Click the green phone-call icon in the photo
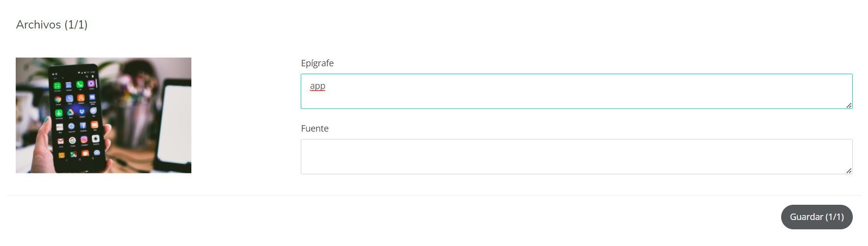This screenshot has height=246, width=868. [80, 84]
